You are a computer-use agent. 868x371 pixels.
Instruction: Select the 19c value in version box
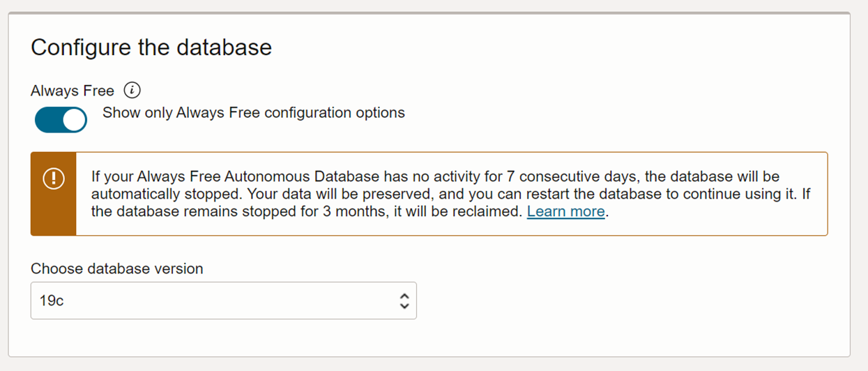pos(52,301)
